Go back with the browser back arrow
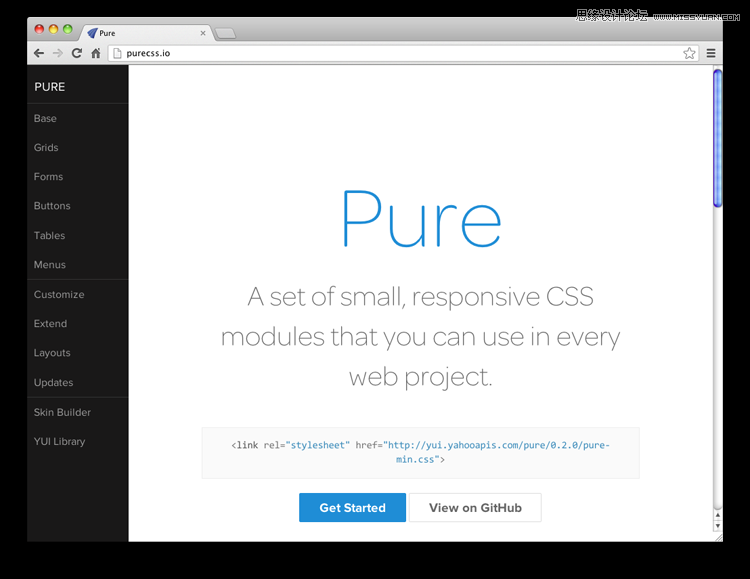 point(39,53)
